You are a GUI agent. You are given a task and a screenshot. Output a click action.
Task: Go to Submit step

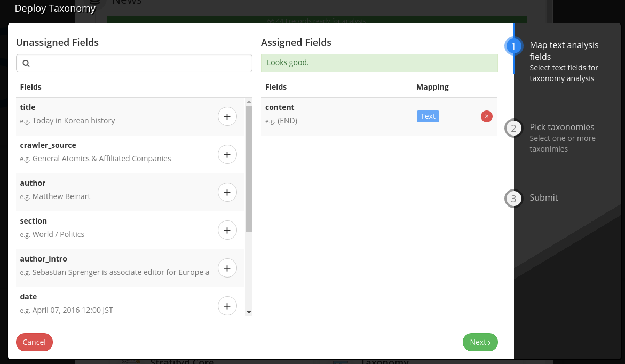point(544,198)
